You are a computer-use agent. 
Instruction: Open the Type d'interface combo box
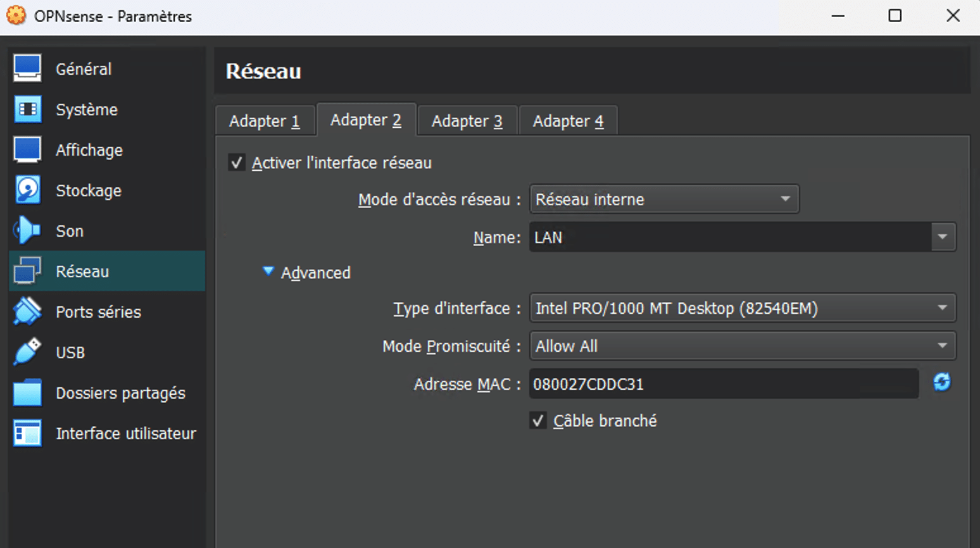(x=742, y=308)
